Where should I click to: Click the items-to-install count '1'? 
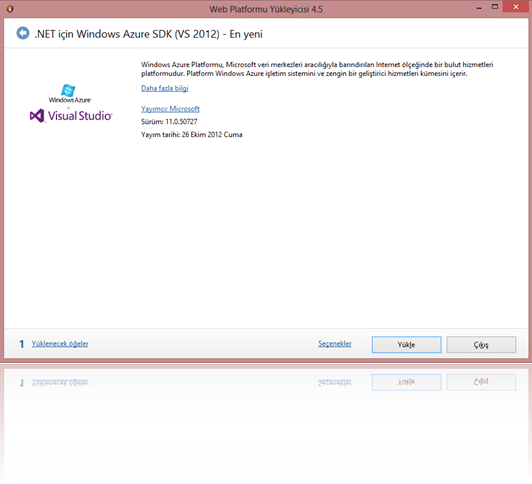coord(22,344)
